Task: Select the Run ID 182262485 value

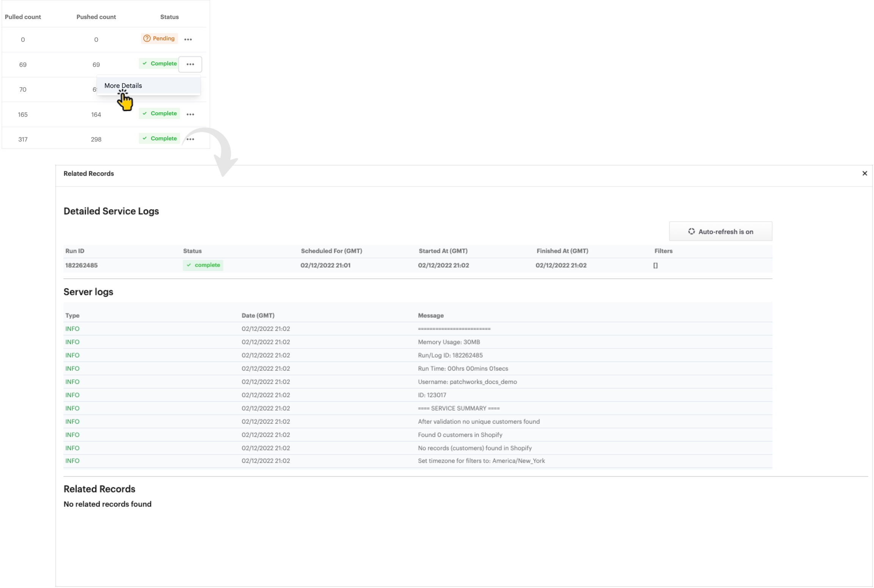Action: point(81,265)
